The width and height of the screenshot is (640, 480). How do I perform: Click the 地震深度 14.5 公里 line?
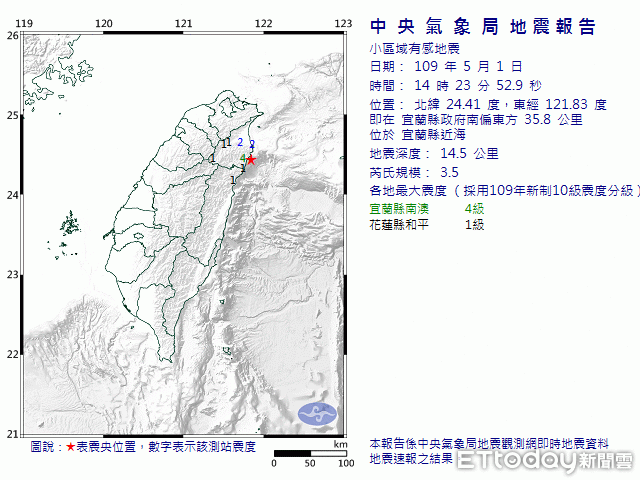click(x=433, y=154)
